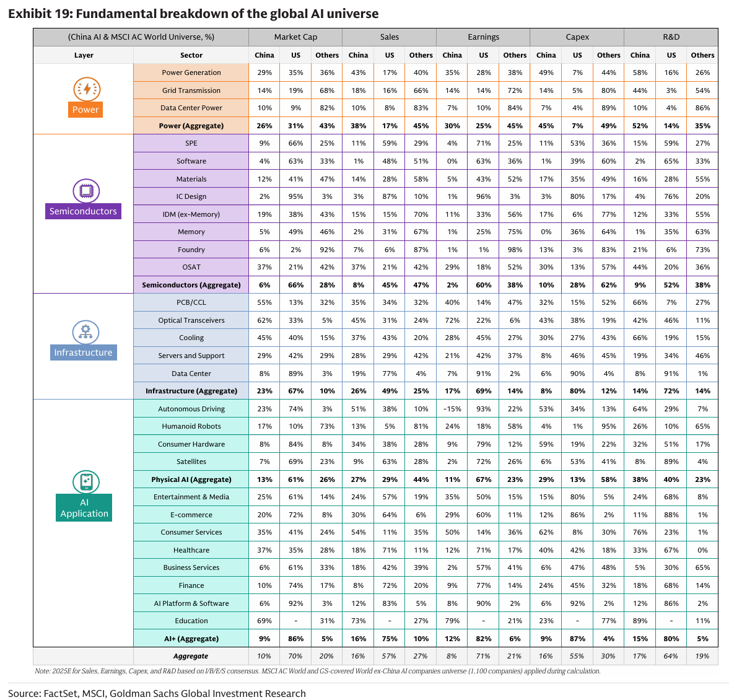This screenshot has height=700, width=729.
Task: Click the orange Power lightning icon
Action: click(x=87, y=89)
